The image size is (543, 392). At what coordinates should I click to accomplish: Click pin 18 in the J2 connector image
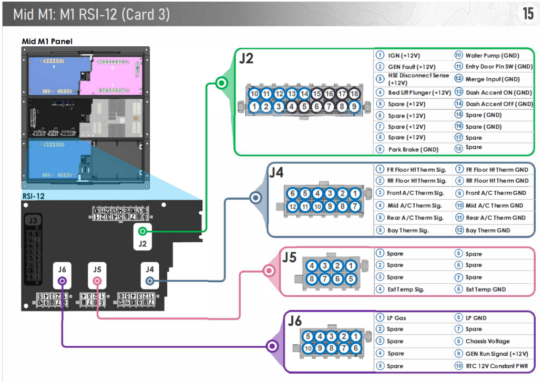click(x=354, y=94)
